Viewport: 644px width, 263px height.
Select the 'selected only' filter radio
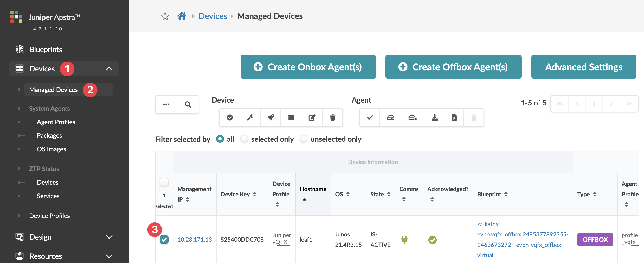pyautogui.click(x=244, y=139)
